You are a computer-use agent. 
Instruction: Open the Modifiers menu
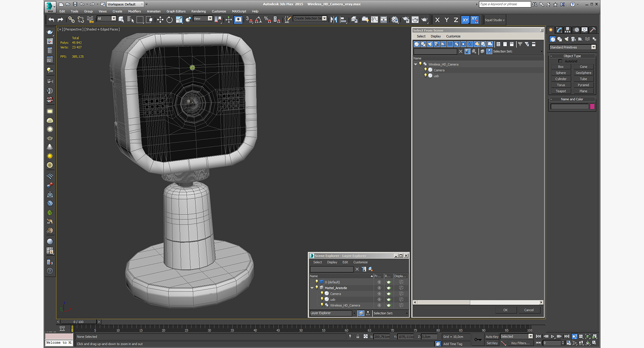click(134, 11)
